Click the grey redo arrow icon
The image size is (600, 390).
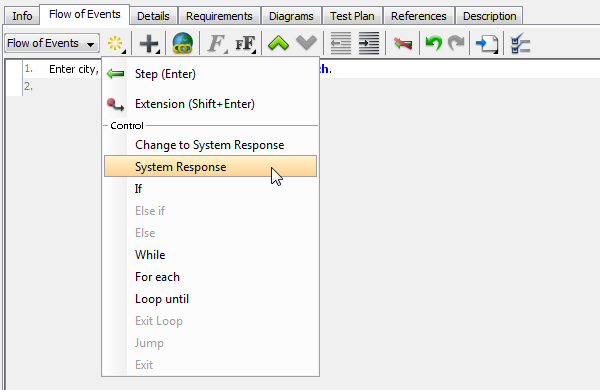(456, 43)
